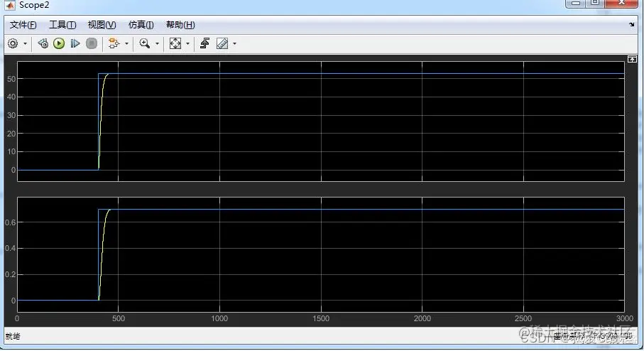Screen dimensions: 644x351
Task: Expand the measurements dropdown arrow
Action: [x=234, y=43]
